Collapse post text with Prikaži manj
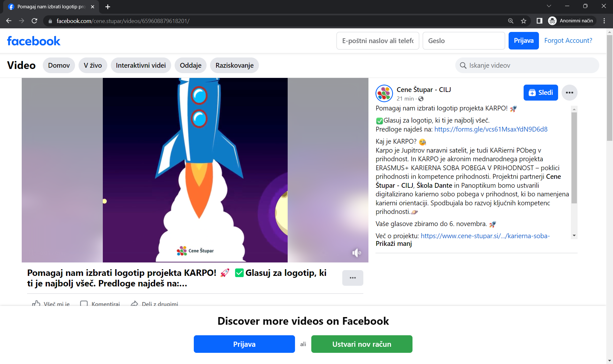The height and width of the screenshot is (364, 613). [x=394, y=244]
